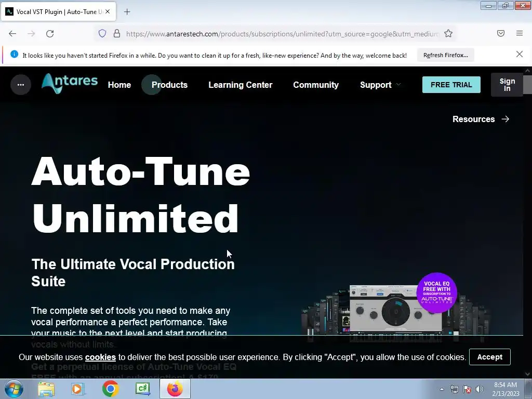Screen dimensions: 532x399
Task: Click the Auto-Tune Unlimited heading
Action: coord(140,195)
